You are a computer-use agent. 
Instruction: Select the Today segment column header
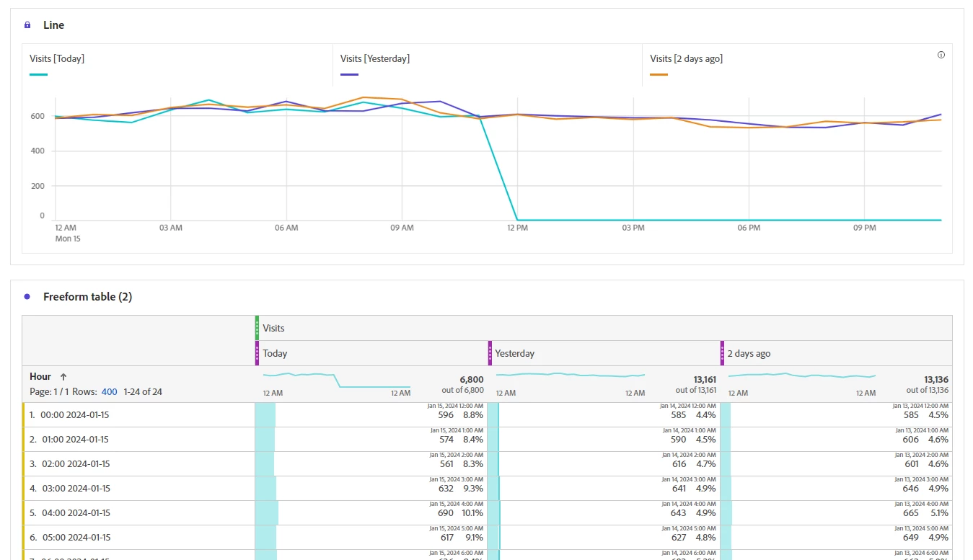coord(371,353)
